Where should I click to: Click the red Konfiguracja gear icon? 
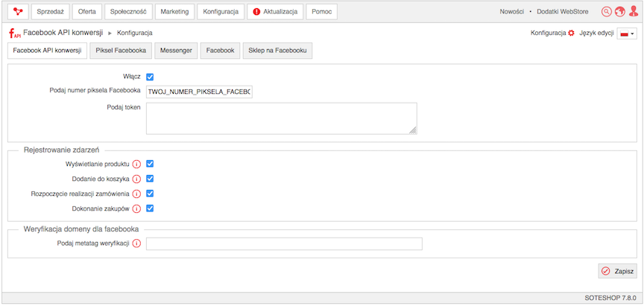[x=571, y=34]
